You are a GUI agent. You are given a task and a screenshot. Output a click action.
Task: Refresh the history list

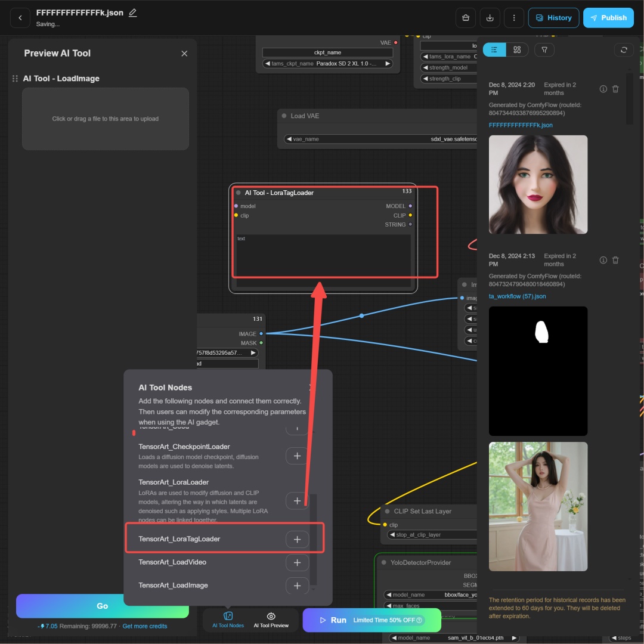point(624,49)
